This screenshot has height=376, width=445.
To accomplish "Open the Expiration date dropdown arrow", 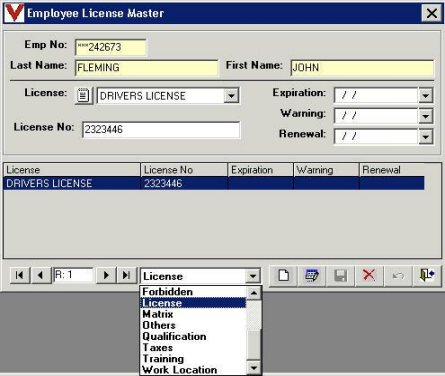I will tap(426, 96).
